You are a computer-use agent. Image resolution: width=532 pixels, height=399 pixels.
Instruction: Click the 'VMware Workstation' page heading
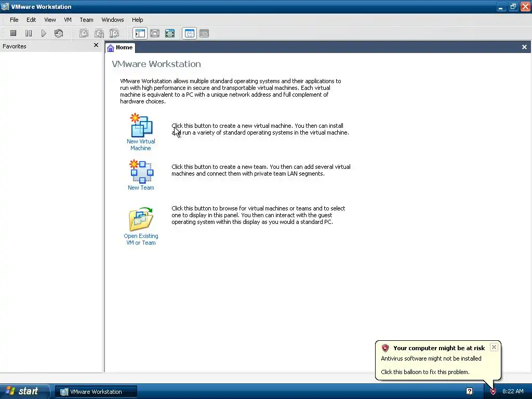[156, 64]
